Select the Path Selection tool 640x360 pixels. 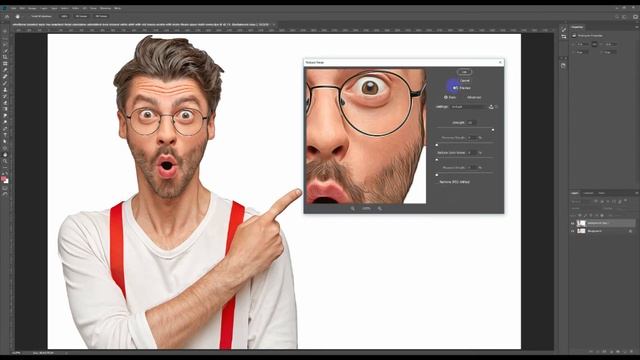5,142
